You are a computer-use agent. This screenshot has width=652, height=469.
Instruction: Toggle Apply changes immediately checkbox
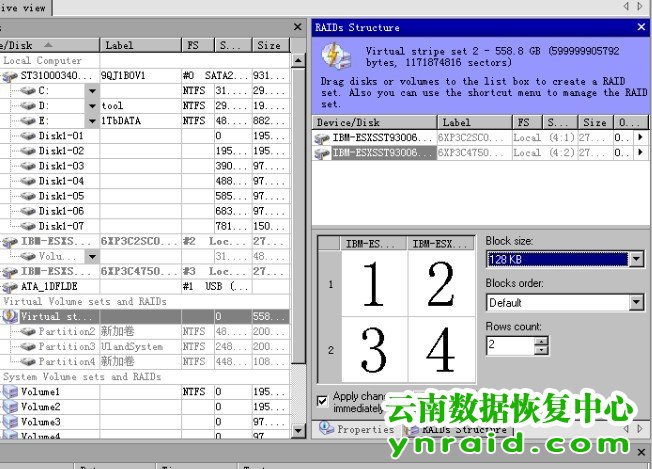coord(322,400)
